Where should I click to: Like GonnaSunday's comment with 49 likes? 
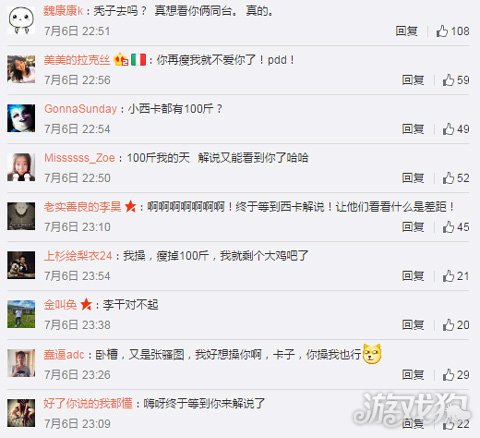456,129
